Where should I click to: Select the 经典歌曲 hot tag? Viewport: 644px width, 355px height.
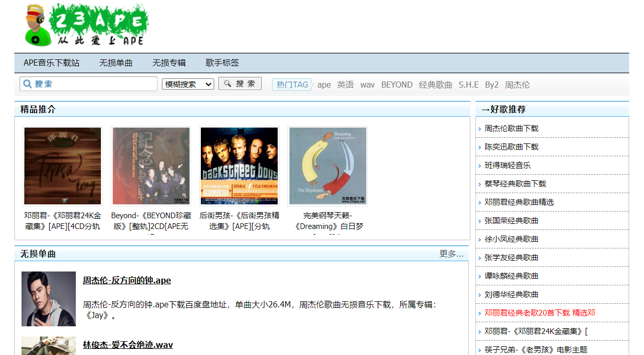435,85
